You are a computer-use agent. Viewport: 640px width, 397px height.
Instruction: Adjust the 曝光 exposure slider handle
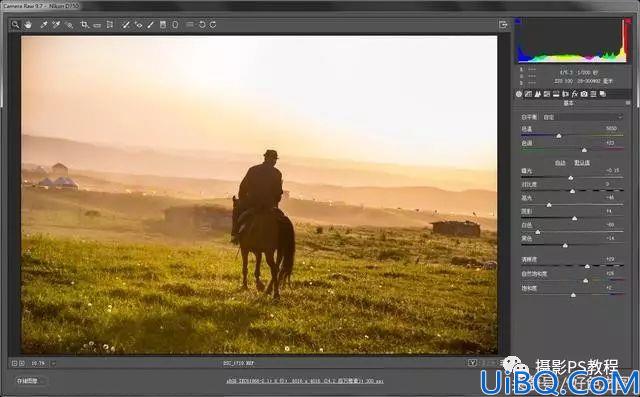tap(571, 178)
